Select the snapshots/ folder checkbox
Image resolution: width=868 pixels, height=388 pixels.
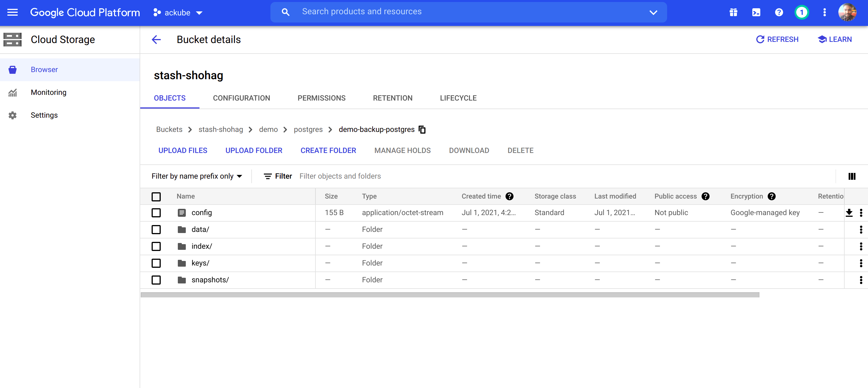tap(156, 280)
